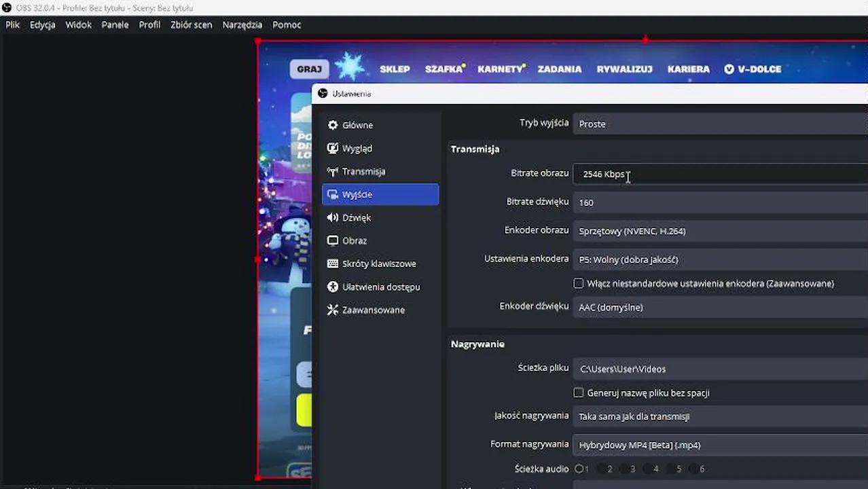The width and height of the screenshot is (868, 489).
Task: Select audio track 4 option
Action: pyautogui.click(x=648, y=469)
